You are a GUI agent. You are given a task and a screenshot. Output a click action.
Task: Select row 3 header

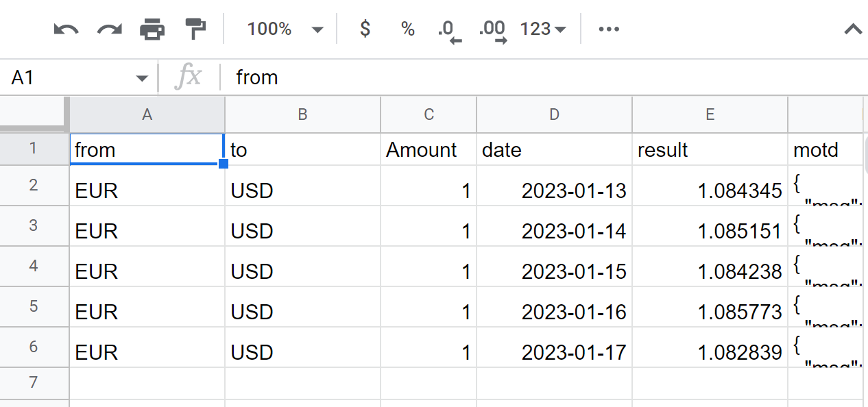tap(34, 226)
